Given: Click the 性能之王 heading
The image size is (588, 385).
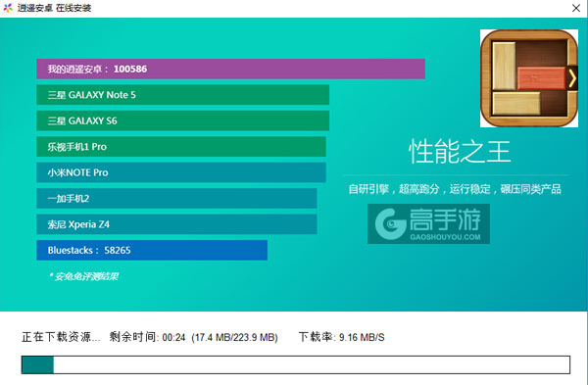Looking at the screenshot, I should point(460,152).
